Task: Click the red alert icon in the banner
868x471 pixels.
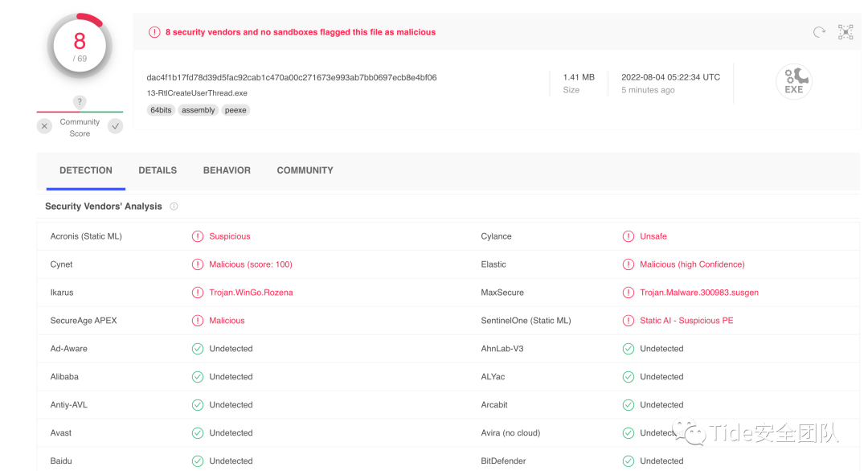Action: (x=154, y=32)
